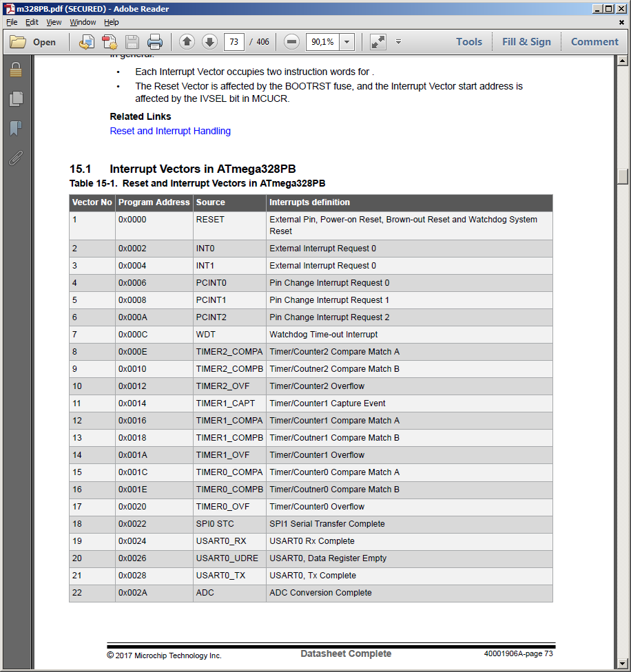Screen dimensions: 631x672
Task: Click the Open folder icon
Action: 18,42
